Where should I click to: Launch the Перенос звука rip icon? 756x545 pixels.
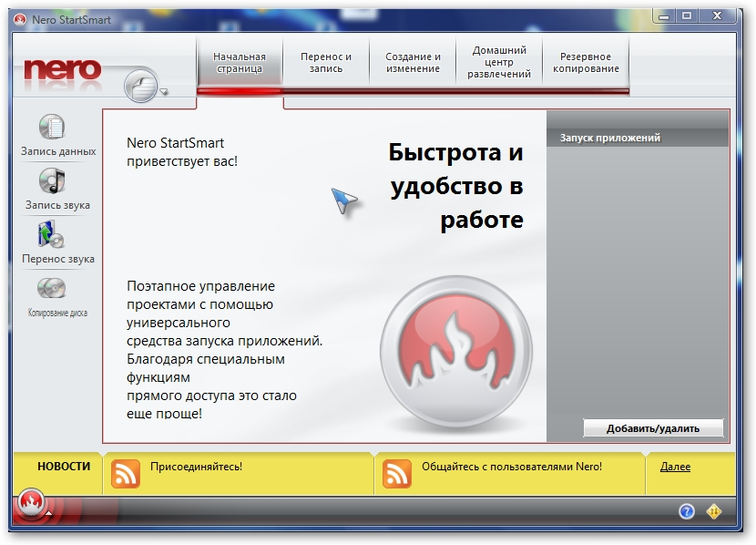51,234
